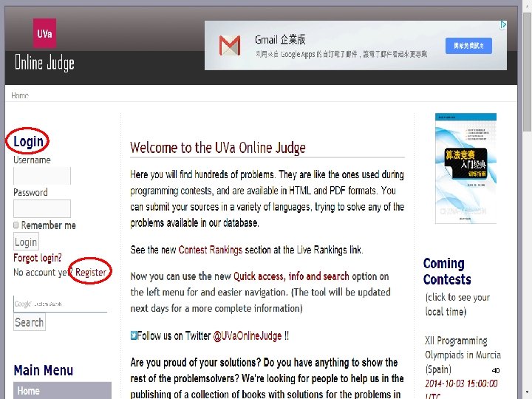Click the Twitter bird icon
This screenshot has height=399, width=532.
coord(134,335)
